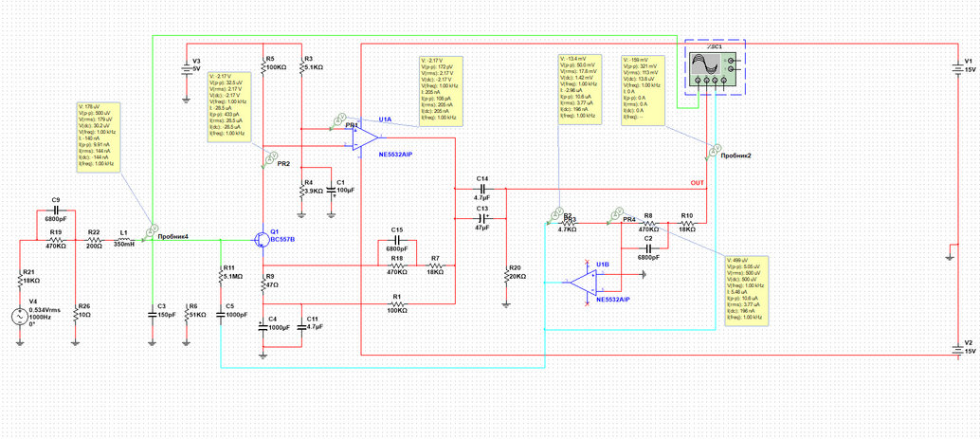Click the OUT net label
Screen dimensions: 980x439
697,183
